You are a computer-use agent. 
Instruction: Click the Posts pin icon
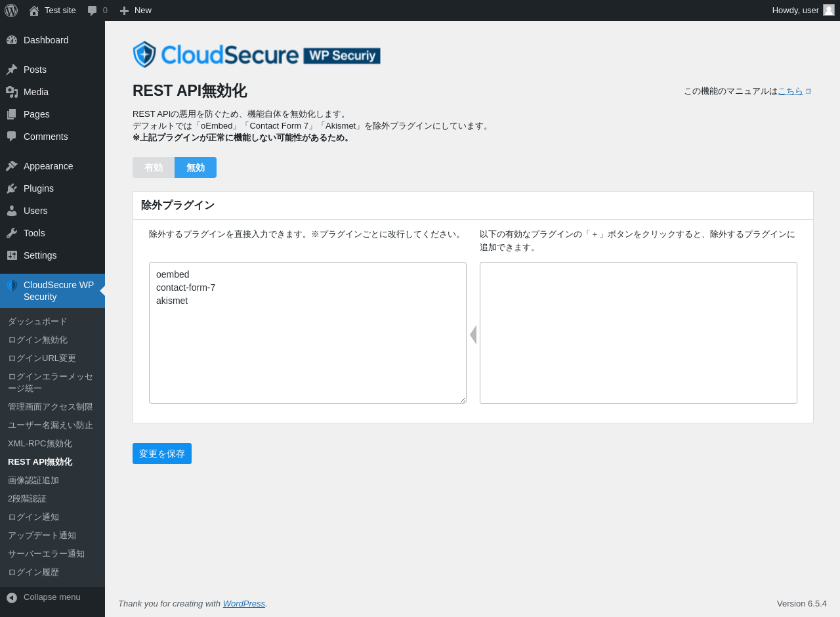[x=12, y=70]
